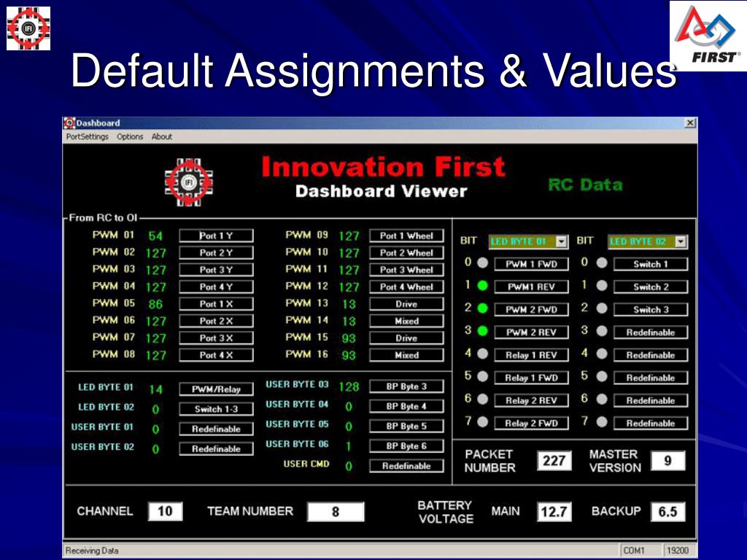747x560 pixels.
Task: Click the Port 1 Y label button
Action: [216, 236]
